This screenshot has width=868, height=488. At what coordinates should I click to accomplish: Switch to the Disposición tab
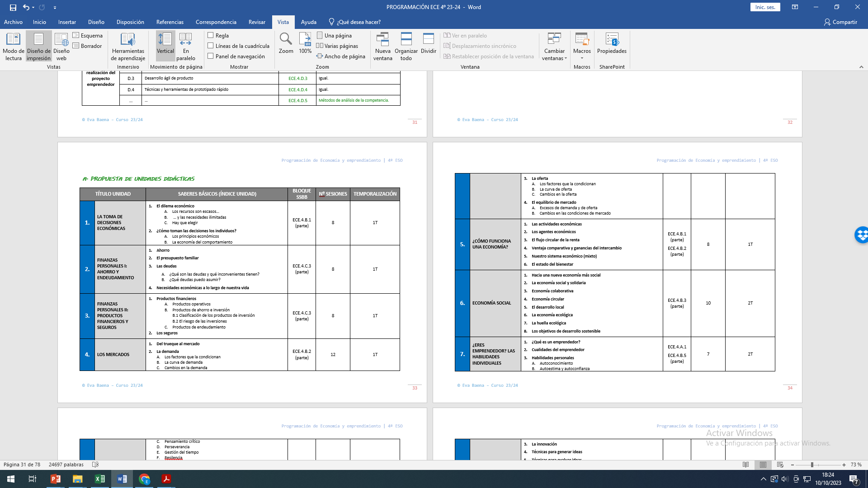tap(130, 22)
